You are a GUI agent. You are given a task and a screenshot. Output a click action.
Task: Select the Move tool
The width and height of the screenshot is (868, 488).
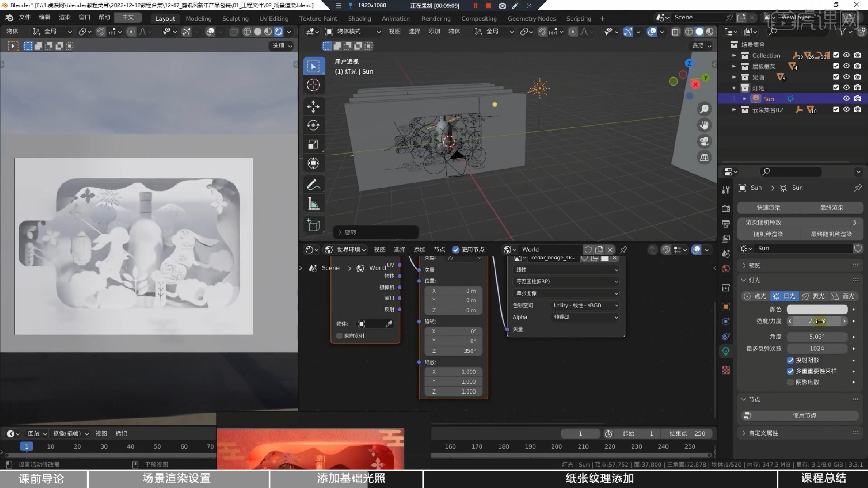(313, 107)
